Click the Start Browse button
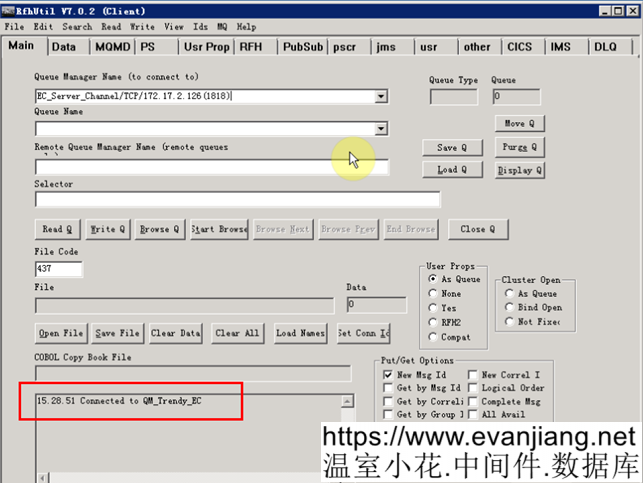The height and width of the screenshot is (483, 643). coord(219,229)
